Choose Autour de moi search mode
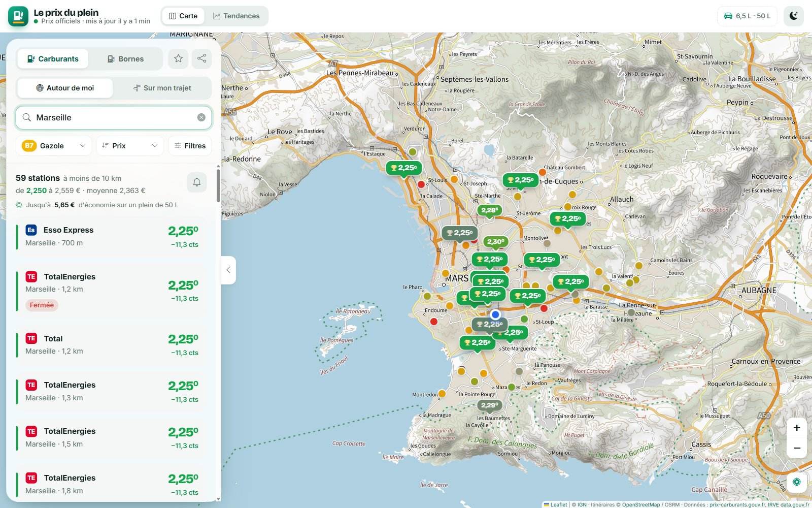 tap(65, 88)
